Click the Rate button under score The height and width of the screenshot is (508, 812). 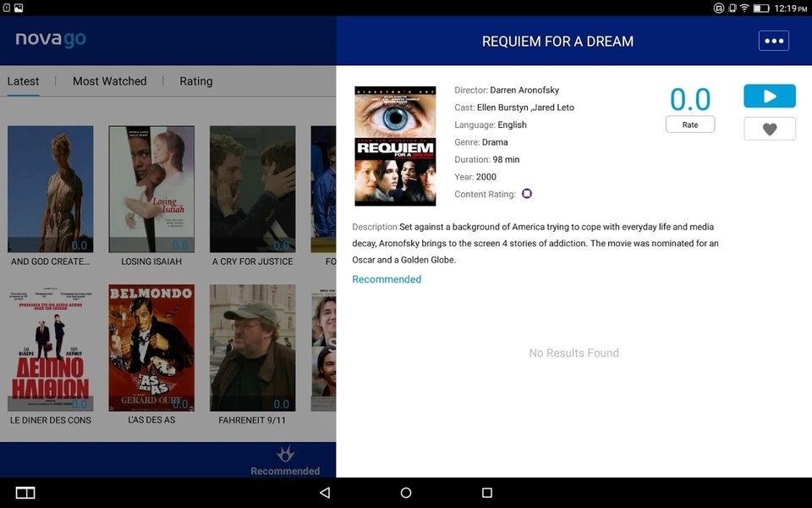[690, 124]
